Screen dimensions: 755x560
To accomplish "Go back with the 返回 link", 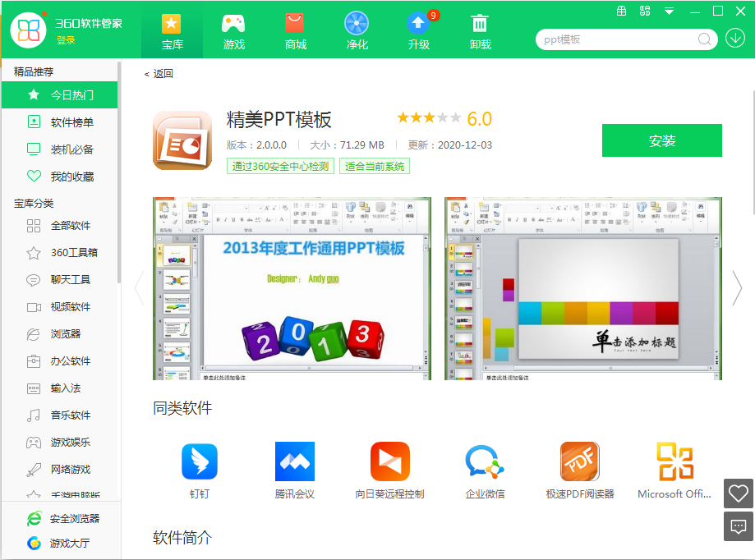I will tap(159, 74).
